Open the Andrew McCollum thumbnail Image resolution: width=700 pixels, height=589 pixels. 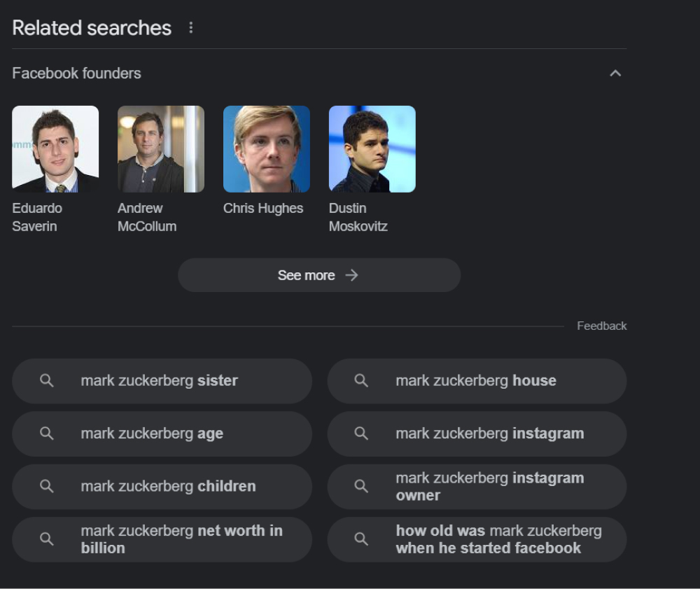161,148
